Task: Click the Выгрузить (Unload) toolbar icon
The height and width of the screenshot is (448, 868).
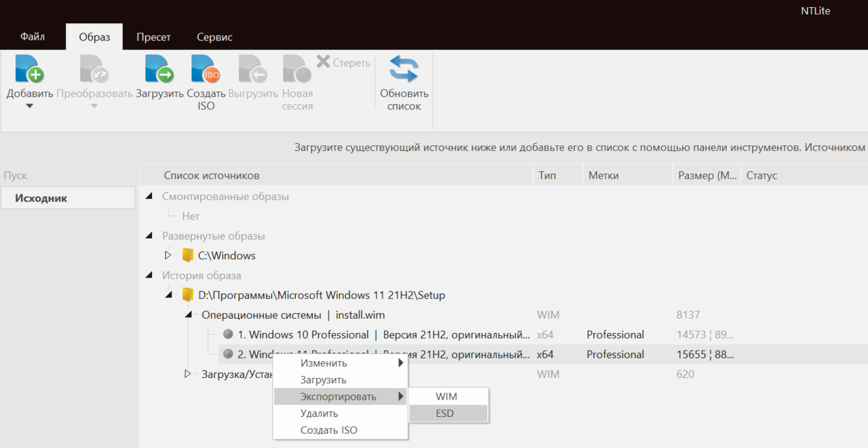Action: click(253, 69)
